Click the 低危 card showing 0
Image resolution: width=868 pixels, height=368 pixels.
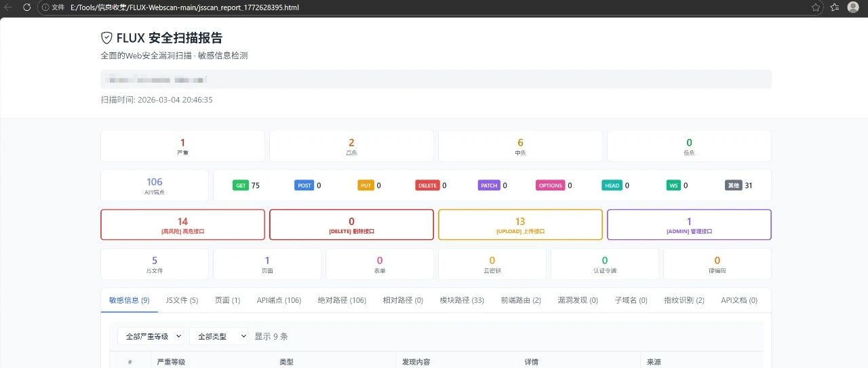(x=689, y=146)
